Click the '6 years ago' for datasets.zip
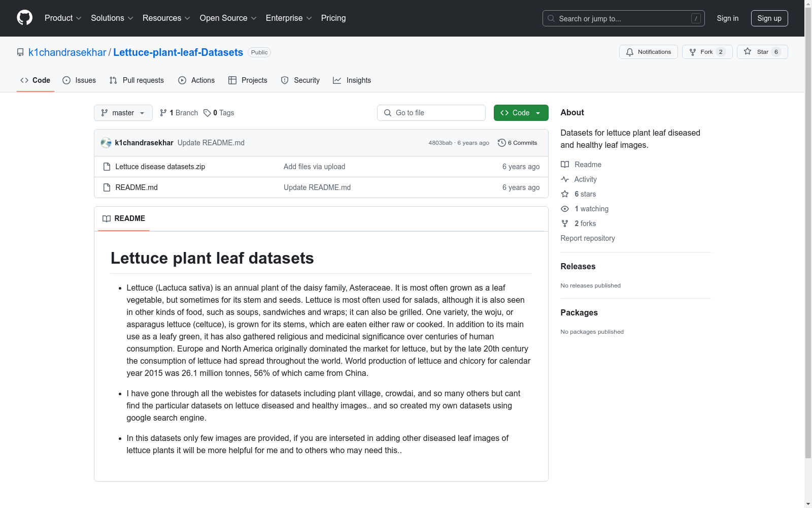This screenshot has width=812, height=508. (521, 167)
